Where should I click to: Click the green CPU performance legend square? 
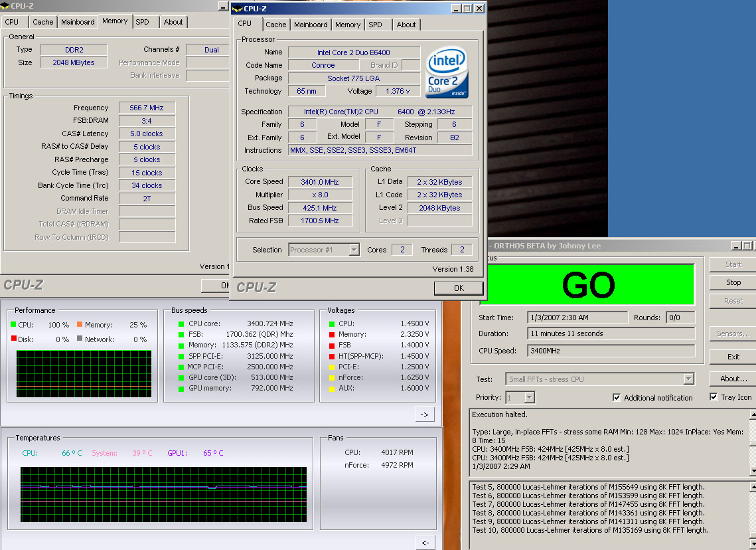(x=13, y=324)
